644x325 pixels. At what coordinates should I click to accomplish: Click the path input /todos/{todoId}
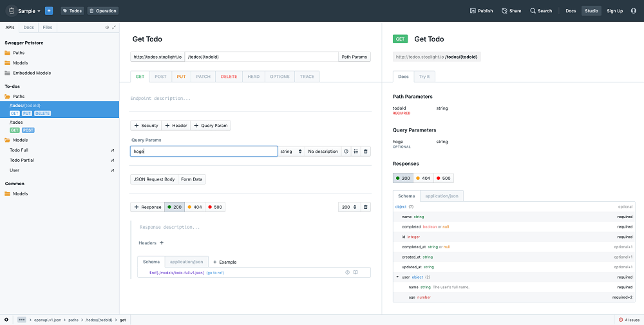pos(261,57)
